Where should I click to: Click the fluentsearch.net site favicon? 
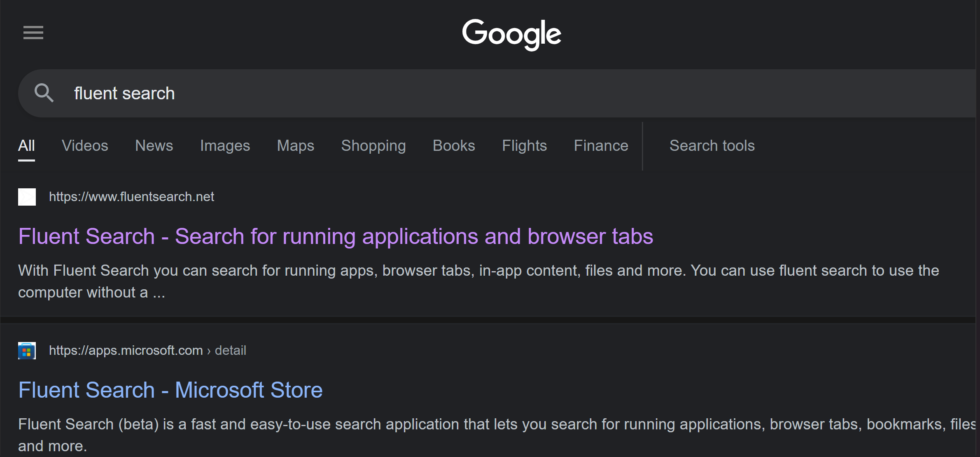(x=26, y=197)
